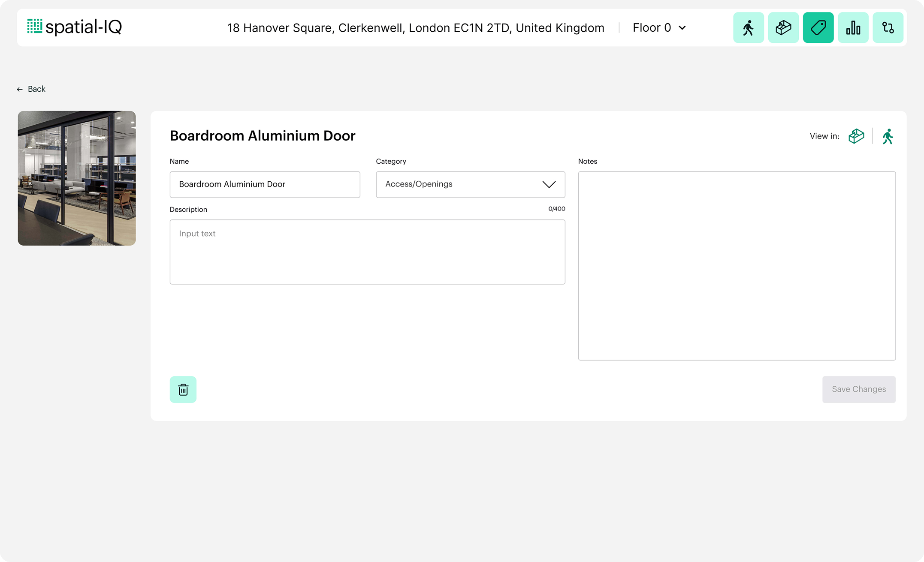
Task: Open the bar chart analytics icon
Action: point(853,28)
